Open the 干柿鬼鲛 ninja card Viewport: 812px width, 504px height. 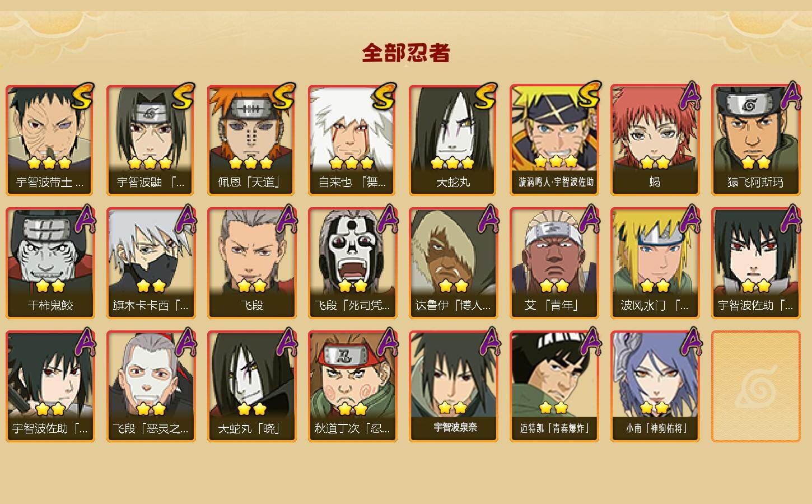(50, 263)
